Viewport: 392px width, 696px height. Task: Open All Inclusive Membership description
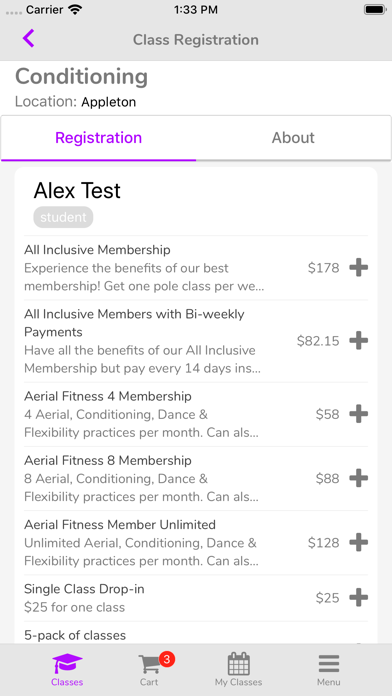coord(144,277)
